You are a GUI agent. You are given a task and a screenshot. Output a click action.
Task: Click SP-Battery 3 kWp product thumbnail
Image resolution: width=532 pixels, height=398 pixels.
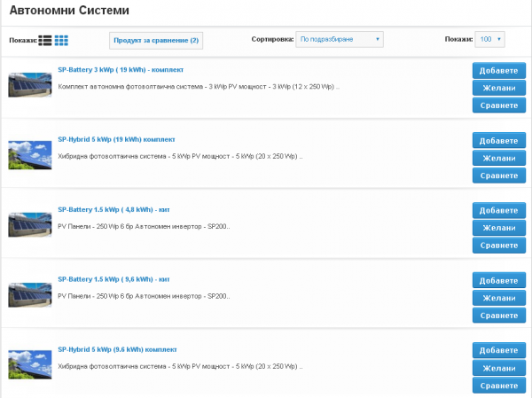click(x=30, y=85)
